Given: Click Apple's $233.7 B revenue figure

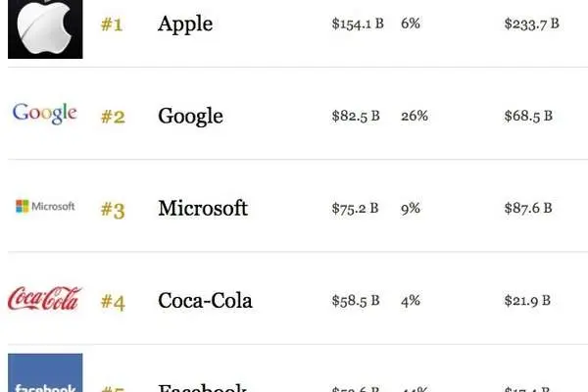Looking at the screenshot, I should click(x=532, y=24).
